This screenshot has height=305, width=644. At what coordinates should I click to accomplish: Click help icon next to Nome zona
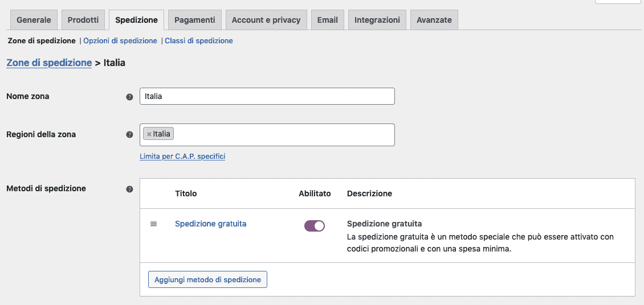point(129,97)
